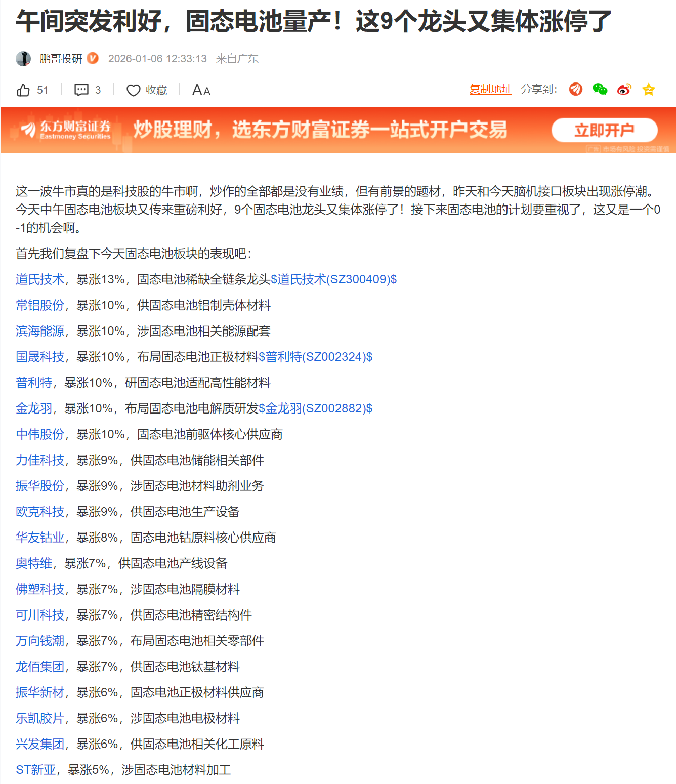
Task: Open the $道氏技术(SZ300409)$ stock tag
Action: click(x=334, y=279)
